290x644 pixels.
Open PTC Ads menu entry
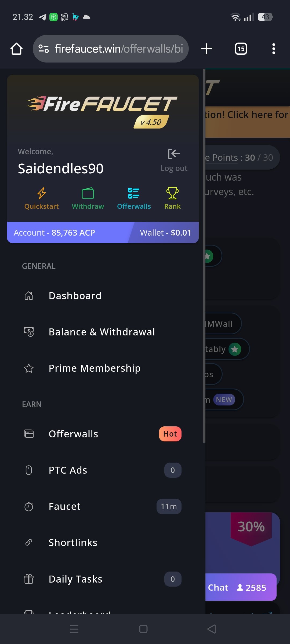click(x=102, y=470)
